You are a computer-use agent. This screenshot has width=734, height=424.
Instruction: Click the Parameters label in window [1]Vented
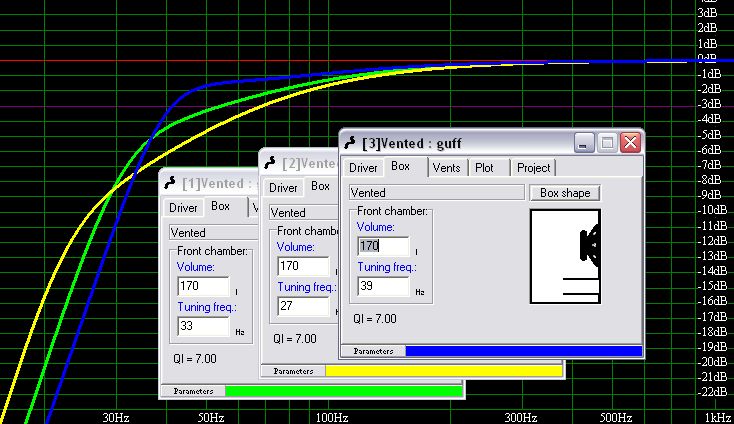(x=193, y=391)
